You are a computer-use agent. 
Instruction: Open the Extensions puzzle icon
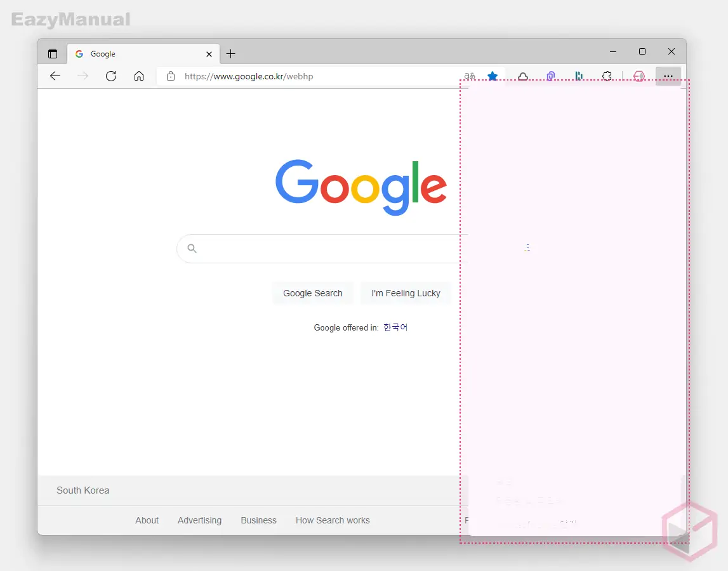click(x=607, y=76)
